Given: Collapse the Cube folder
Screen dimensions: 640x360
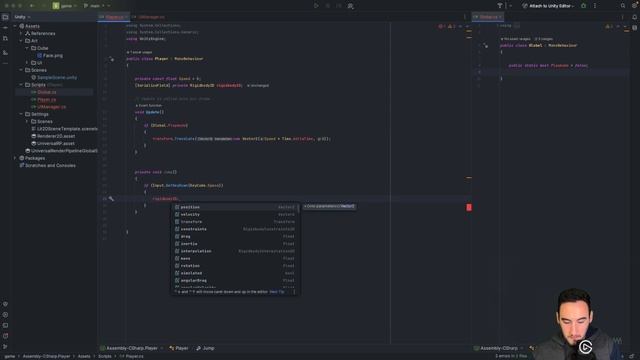Looking at the screenshot, I should (x=27, y=48).
